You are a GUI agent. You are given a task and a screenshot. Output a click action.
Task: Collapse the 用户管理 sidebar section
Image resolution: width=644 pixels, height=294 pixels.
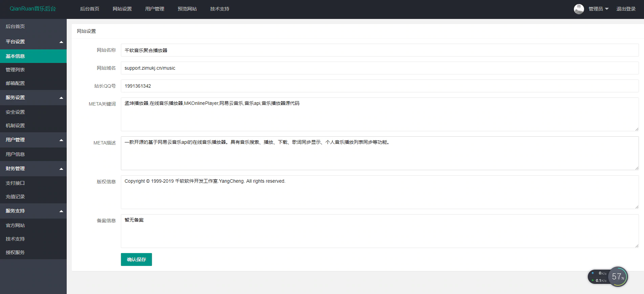point(33,140)
